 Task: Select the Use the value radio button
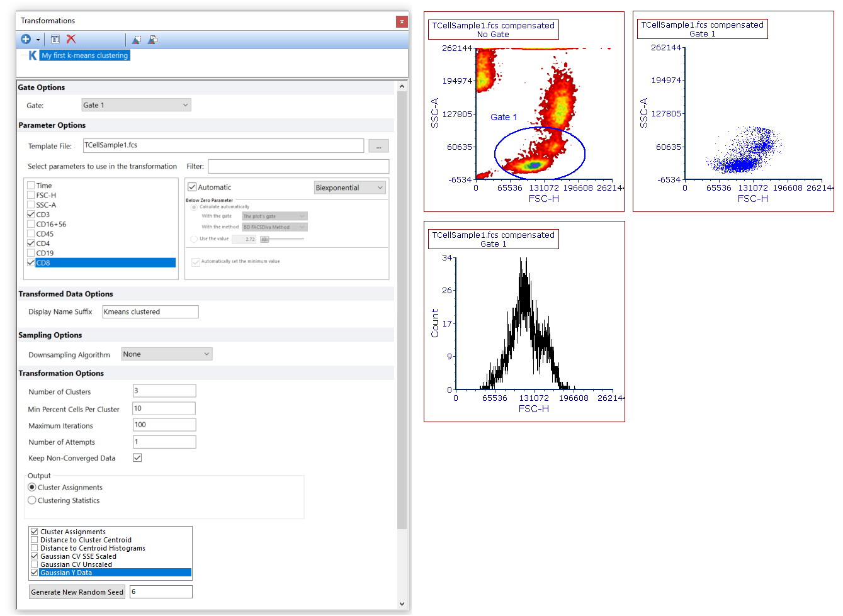194,239
